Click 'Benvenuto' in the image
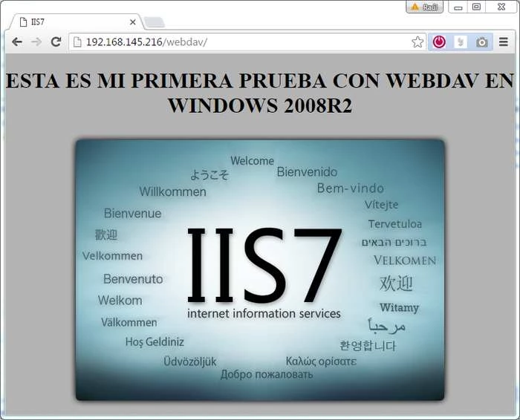The height and width of the screenshot is (420, 520). tap(133, 279)
